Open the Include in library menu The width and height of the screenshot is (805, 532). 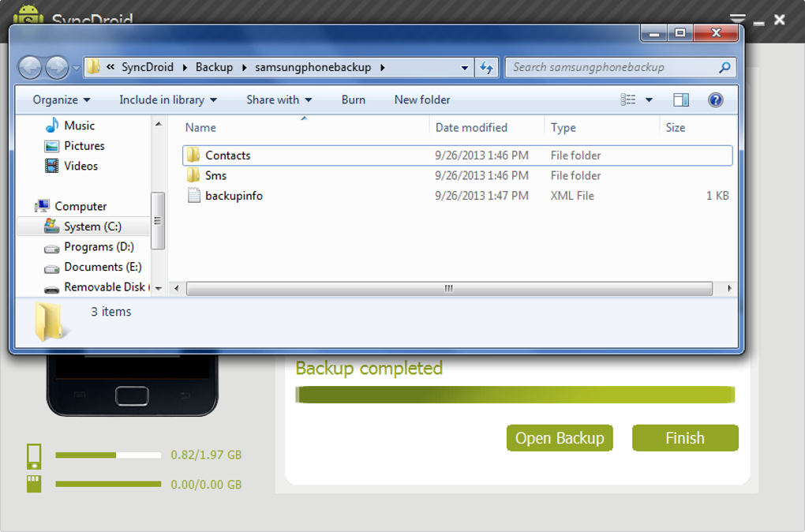[x=168, y=99]
